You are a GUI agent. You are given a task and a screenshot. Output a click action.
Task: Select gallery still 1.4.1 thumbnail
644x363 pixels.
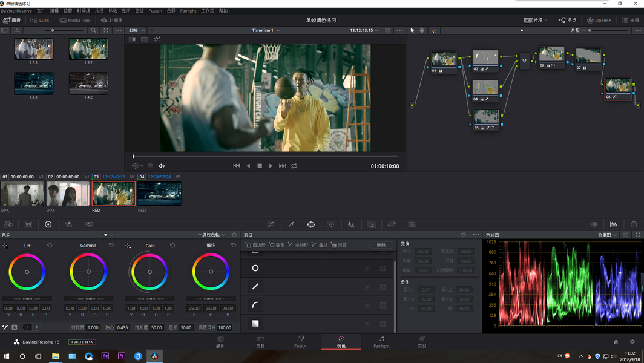(34, 83)
